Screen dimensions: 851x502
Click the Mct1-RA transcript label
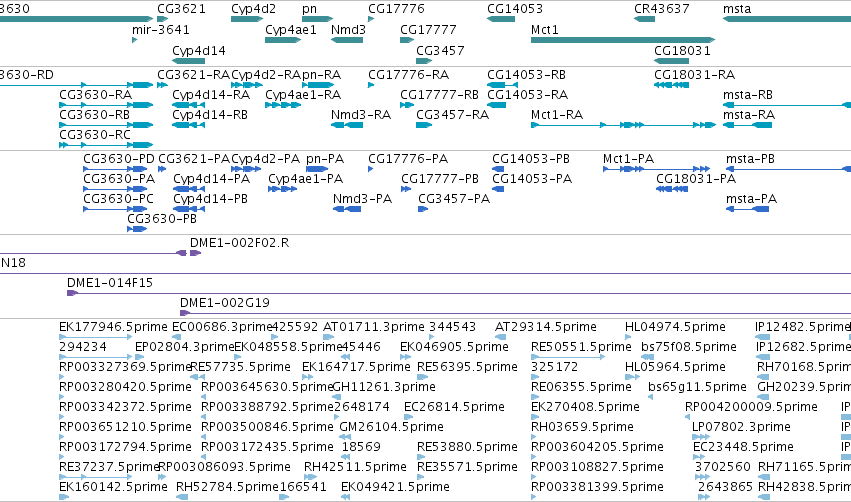coord(557,115)
